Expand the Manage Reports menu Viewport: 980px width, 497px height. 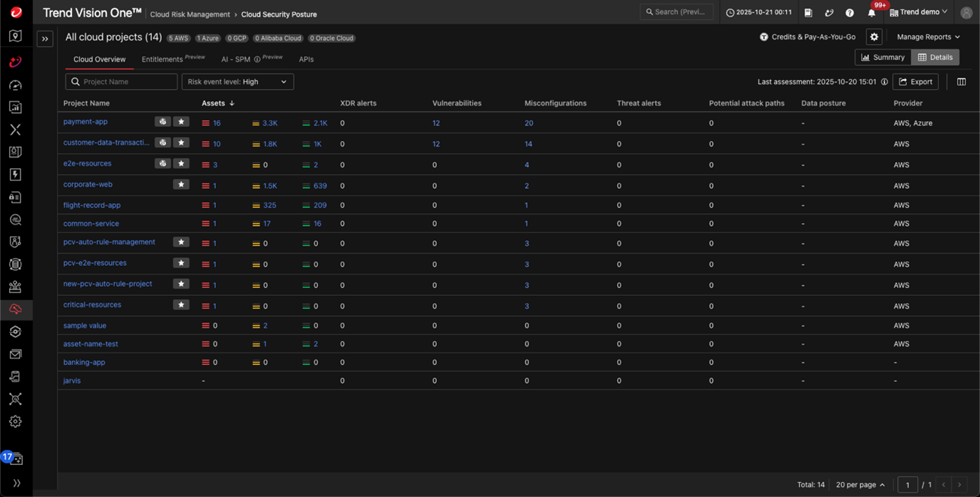(928, 37)
